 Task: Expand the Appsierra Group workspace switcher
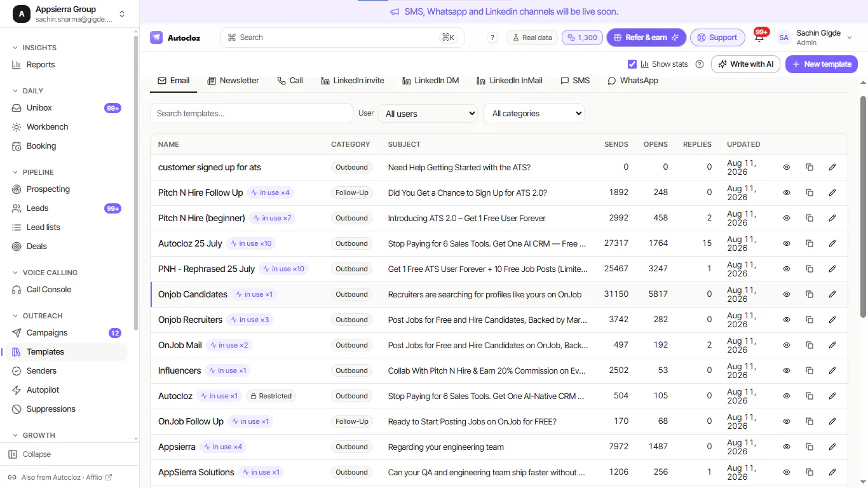69,14
